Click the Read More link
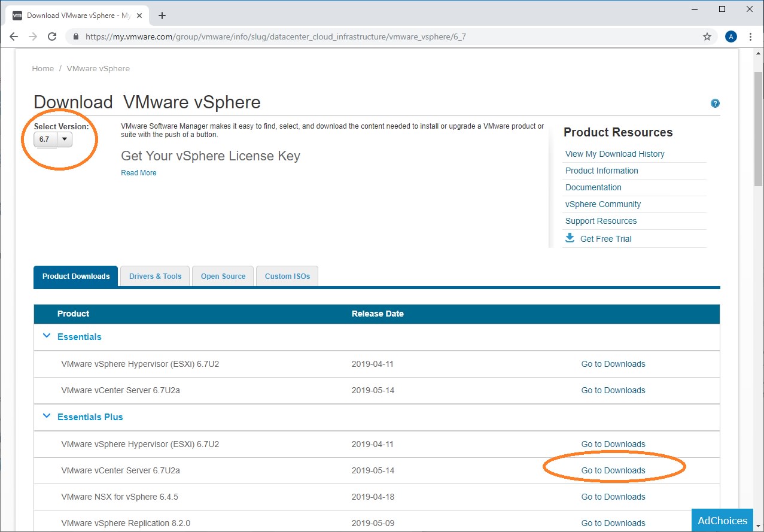Viewport: 764px width, 532px height. pyautogui.click(x=139, y=173)
